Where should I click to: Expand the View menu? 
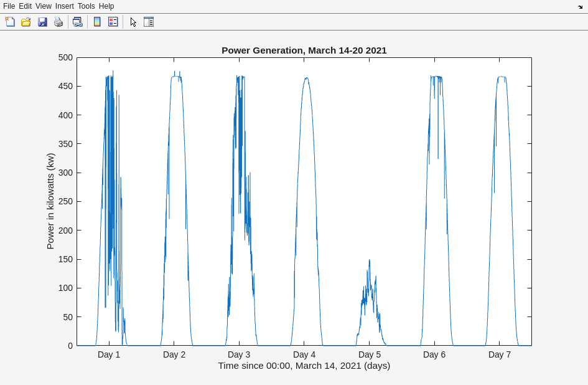[43, 6]
